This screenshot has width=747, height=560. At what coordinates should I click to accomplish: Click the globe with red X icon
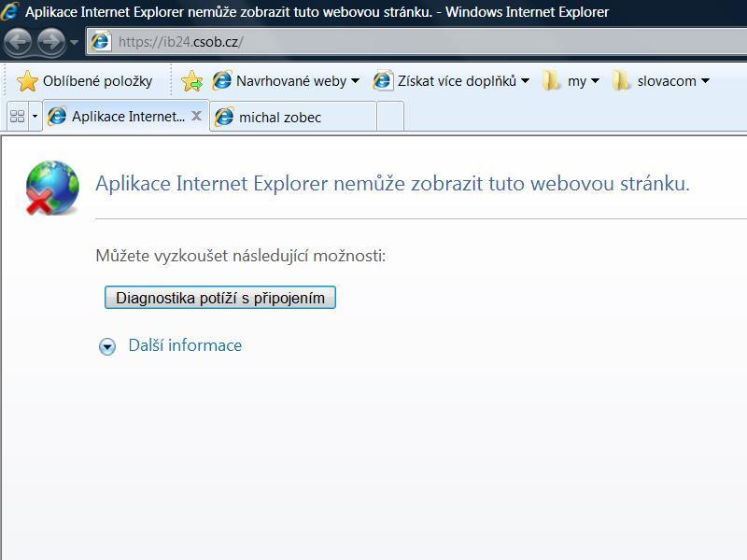point(51,189)
